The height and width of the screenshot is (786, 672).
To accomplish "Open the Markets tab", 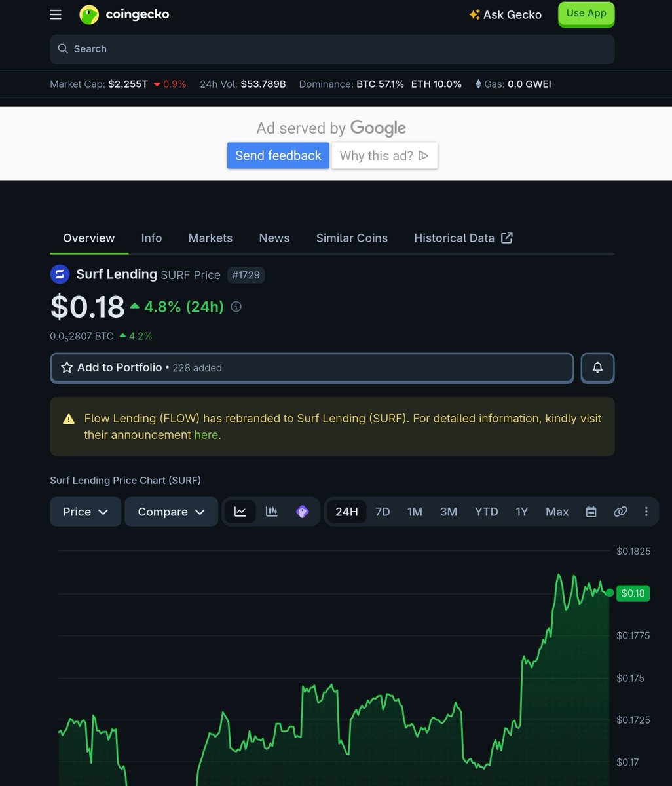I will pyautogui.click(x=210, y=238).
